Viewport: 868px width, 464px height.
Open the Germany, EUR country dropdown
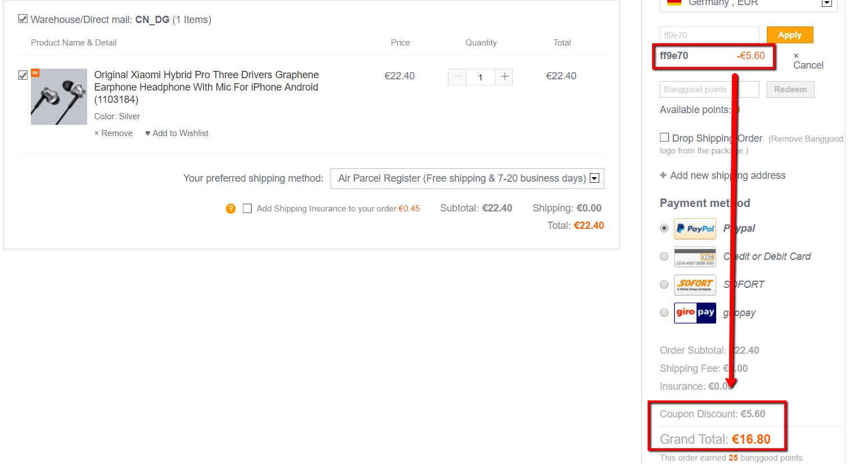[x=748, y=3]
